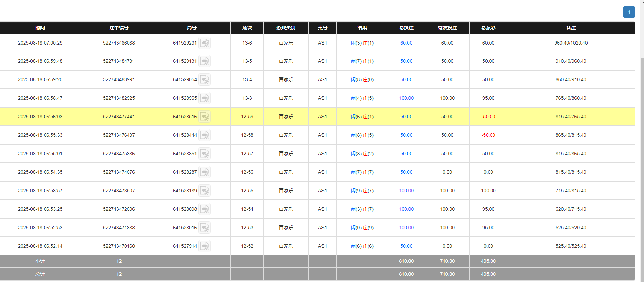Image resolution: width=644 pixels, height=282 pixels.
Task: Open replay icon for round 641528016
Action: point(204,228)
